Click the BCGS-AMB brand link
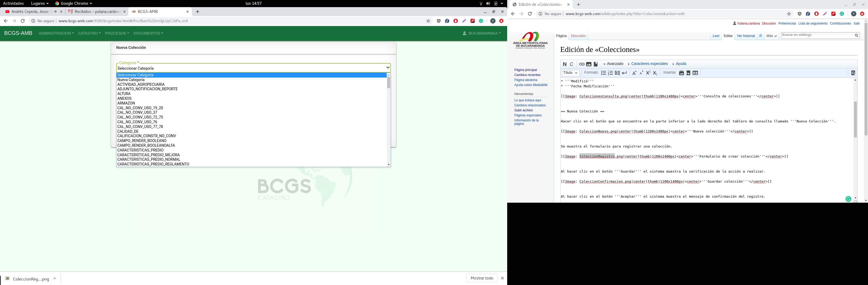 18,33
